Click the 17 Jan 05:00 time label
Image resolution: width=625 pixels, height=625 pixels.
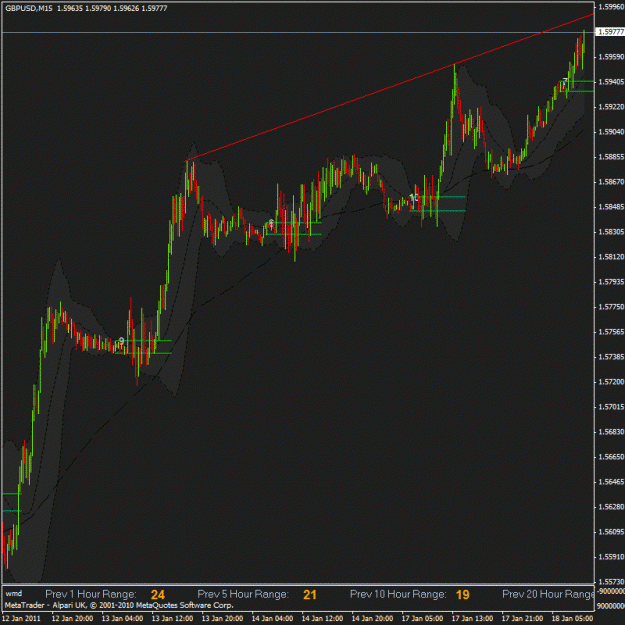[x=423, y=619]
